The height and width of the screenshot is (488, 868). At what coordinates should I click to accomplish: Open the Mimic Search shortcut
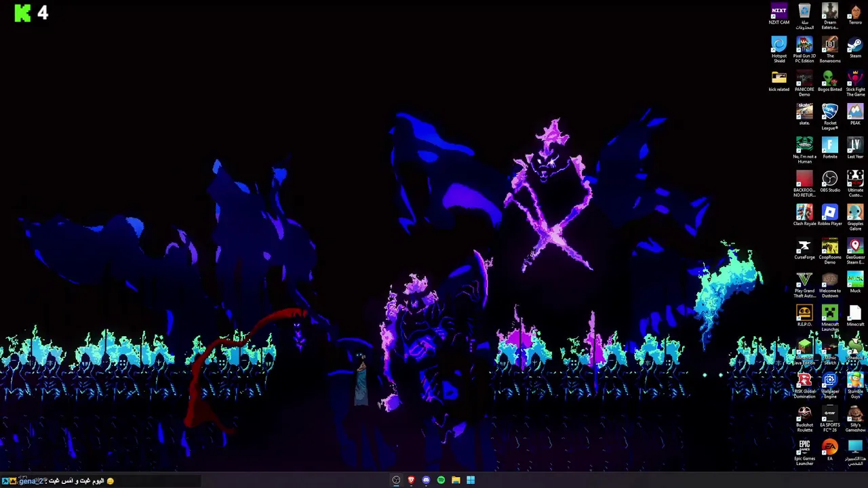coord(829,352)
